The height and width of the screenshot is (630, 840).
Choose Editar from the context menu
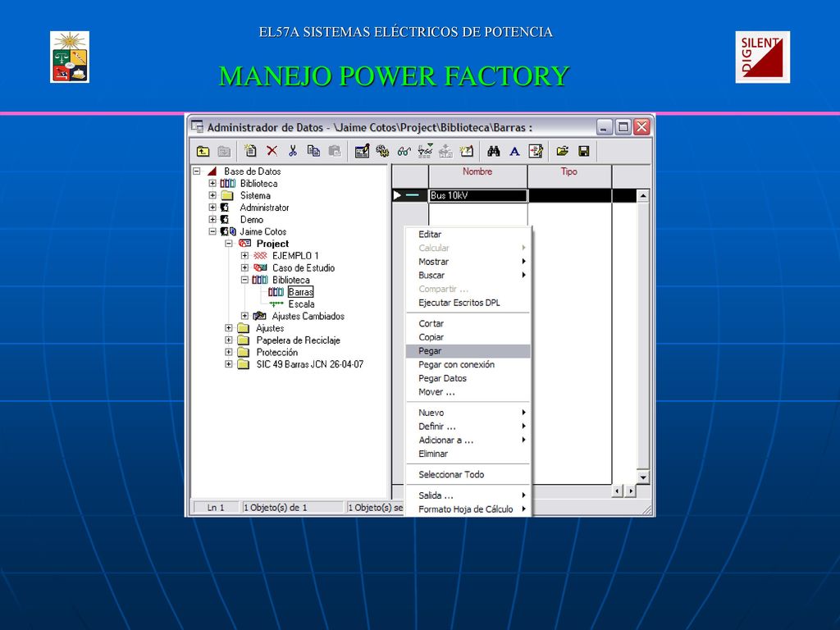pyautogui.click(x=468, y=234)
